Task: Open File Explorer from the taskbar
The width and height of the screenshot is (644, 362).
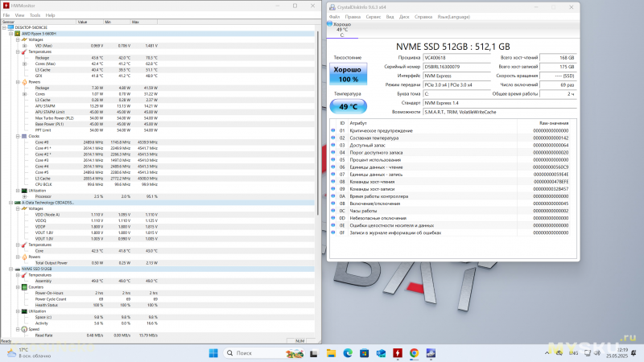Action: pyautogui.click(x=331, y=353)
